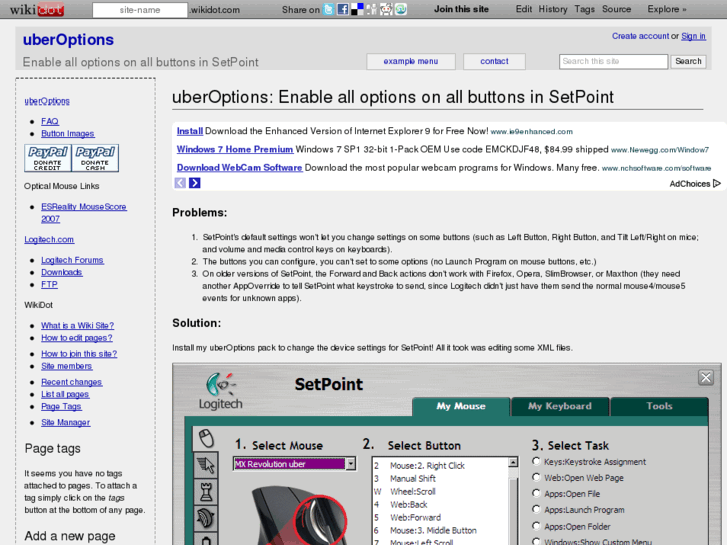This screenshot has width=727, height=545.
Task: Click the Search button
Action: pos(688,61)
